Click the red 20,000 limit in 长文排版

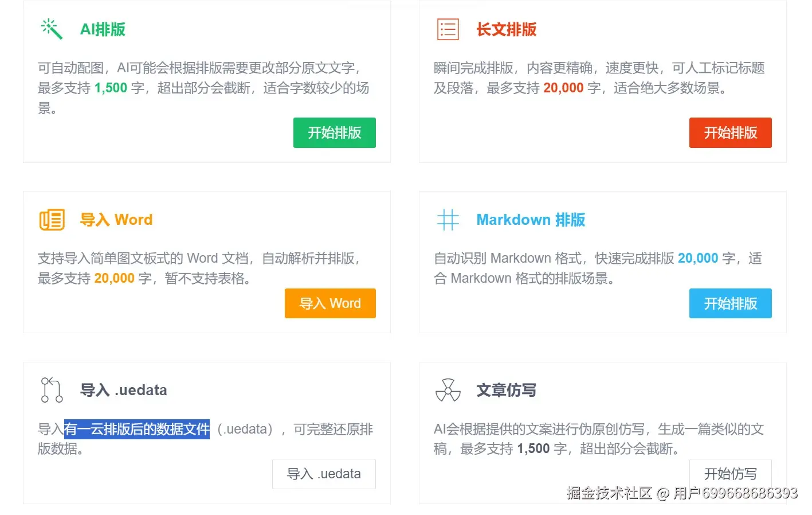click(563, 88)
